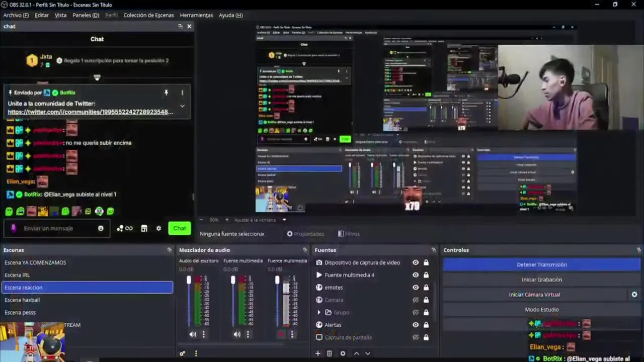Viewport: 644px width, 362px height.
Task: Unpin the BotRix pinned message
Action: pos(166,93)
